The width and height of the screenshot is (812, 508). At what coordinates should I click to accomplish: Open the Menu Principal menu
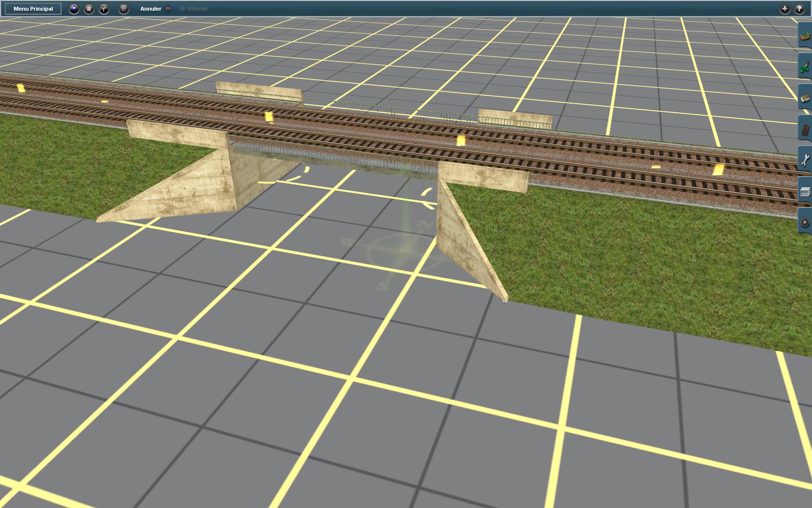[33, 9]
